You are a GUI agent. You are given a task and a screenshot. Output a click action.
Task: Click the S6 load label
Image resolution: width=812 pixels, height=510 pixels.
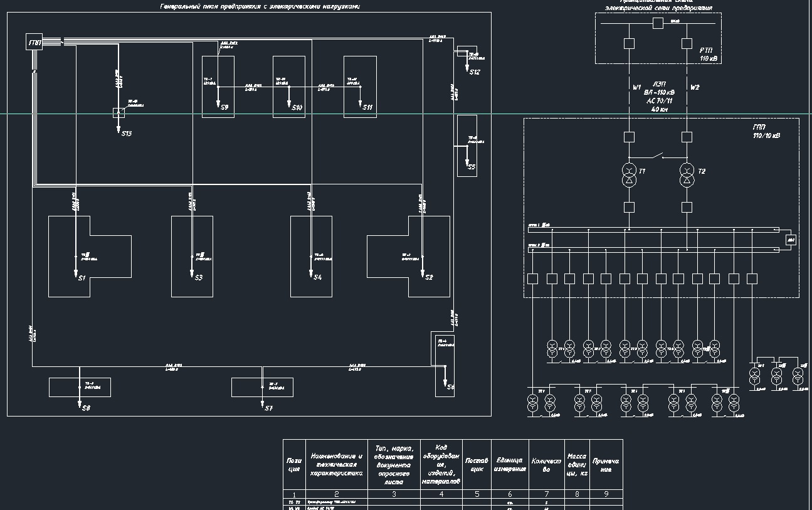450,387
